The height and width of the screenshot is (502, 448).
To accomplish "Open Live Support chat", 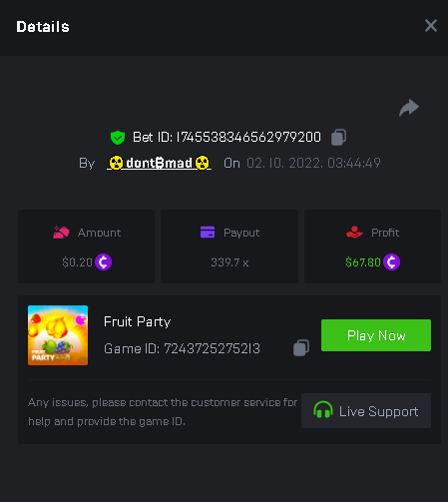I will pyautogui.click(x=366, y=411).
